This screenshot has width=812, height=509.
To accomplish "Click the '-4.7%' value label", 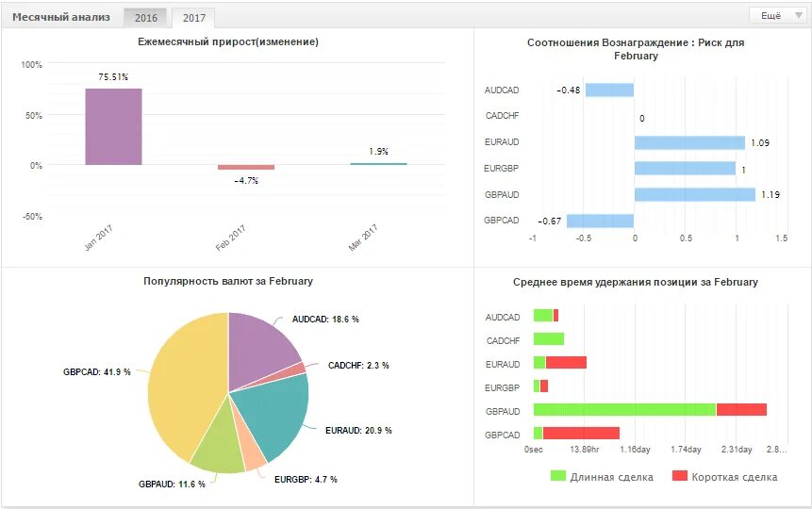I will [x=246, y=181].
